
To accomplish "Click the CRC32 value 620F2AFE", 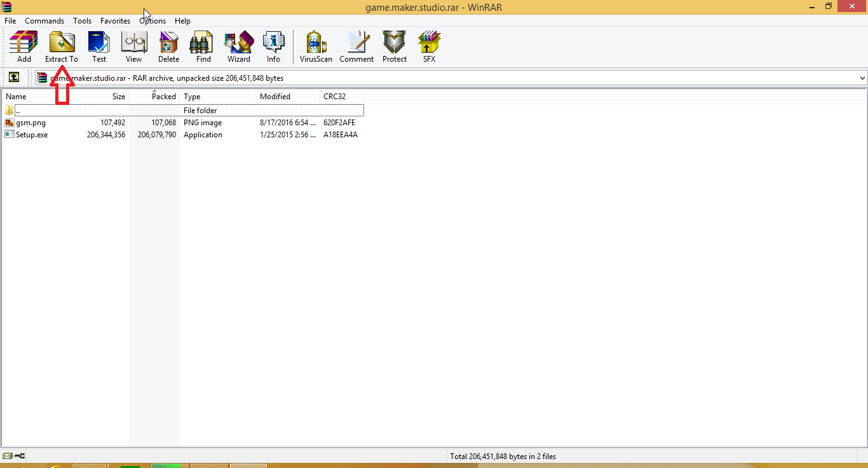I will pos(339,123).
